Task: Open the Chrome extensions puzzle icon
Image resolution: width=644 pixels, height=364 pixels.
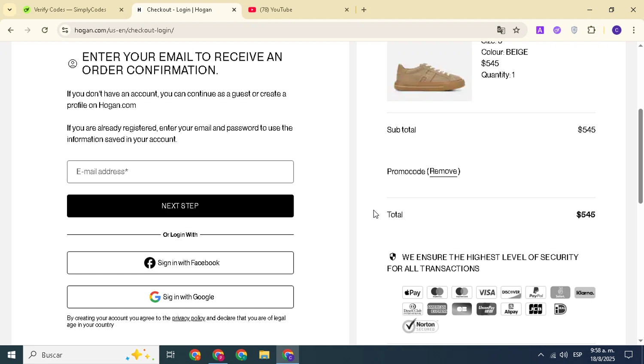Action: pos(592,30)
